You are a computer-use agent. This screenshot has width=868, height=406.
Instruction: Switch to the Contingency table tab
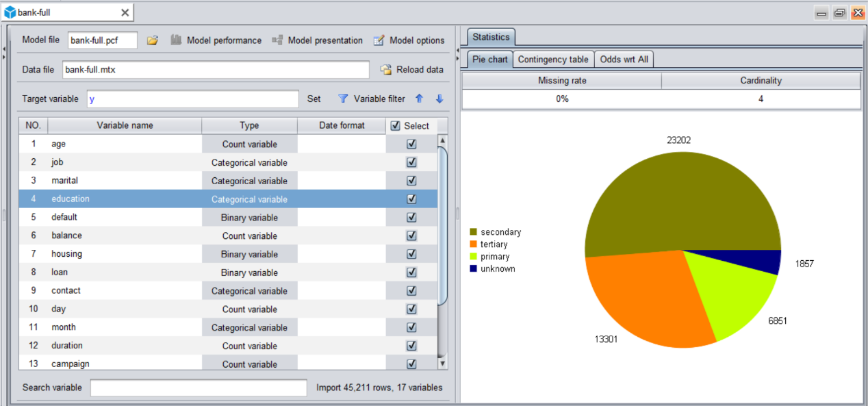click(x=552, y=60)
